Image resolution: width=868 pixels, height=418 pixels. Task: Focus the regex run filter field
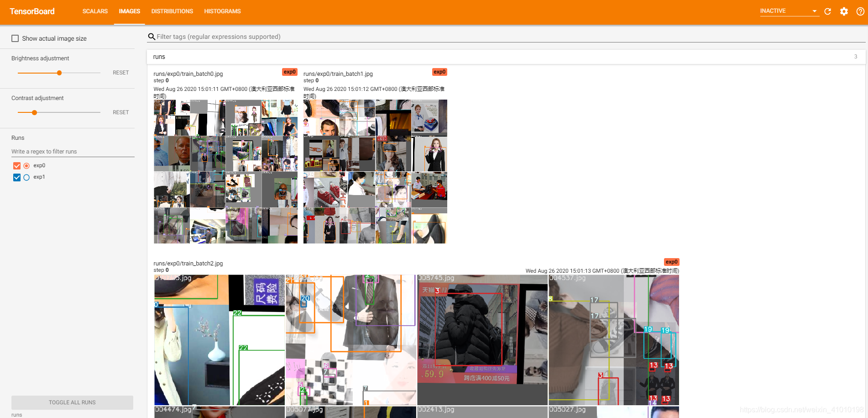tap(73, 152)
